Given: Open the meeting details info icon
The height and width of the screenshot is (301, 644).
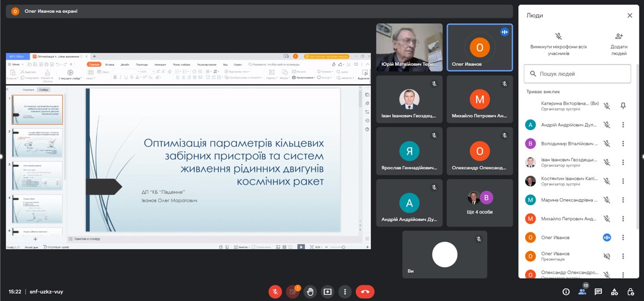Looking at the screenshot, I should 566,292.
